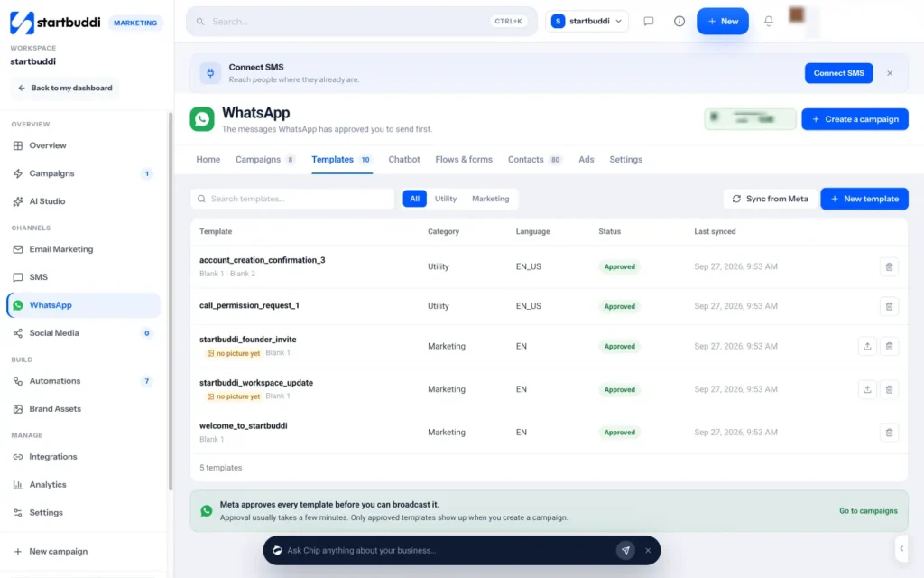
Task: Open Settings in the sidebar
Action: click(83, 513)
